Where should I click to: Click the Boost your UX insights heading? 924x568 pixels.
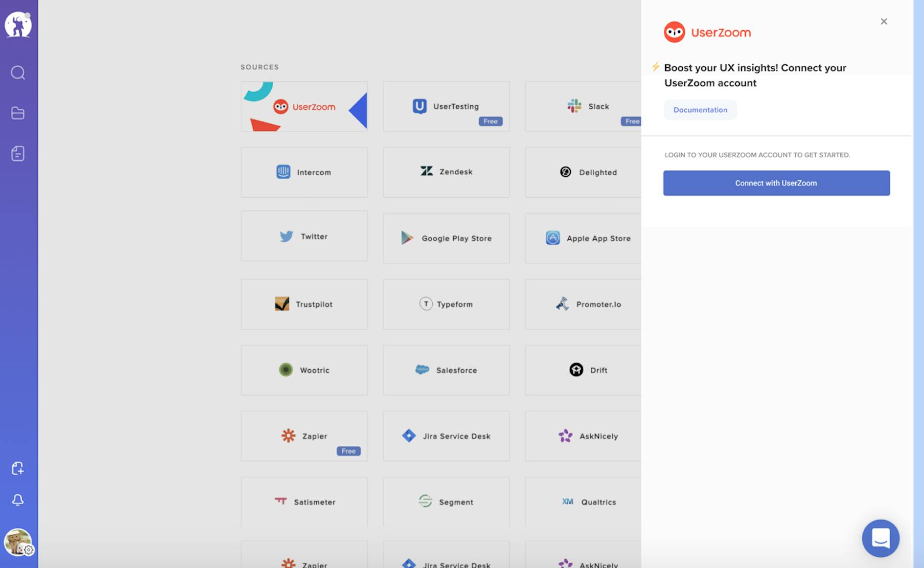(x=755, y=75)
